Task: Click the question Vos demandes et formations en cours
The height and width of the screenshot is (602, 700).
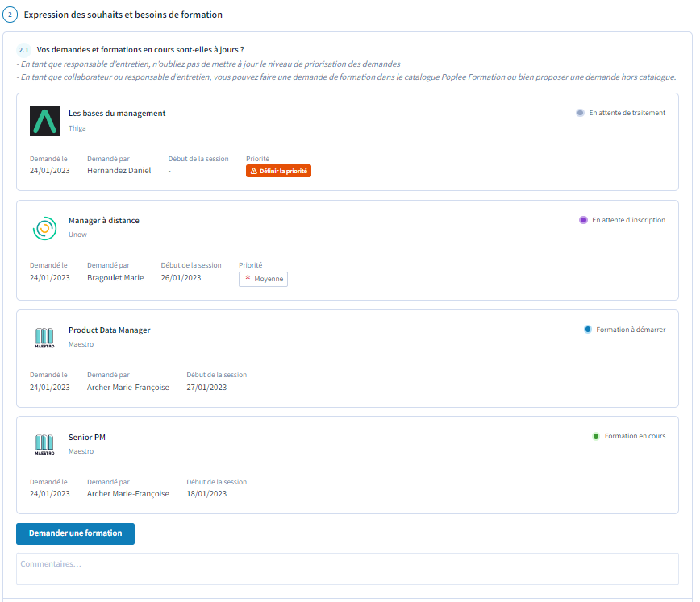Action: click(140, 49)
